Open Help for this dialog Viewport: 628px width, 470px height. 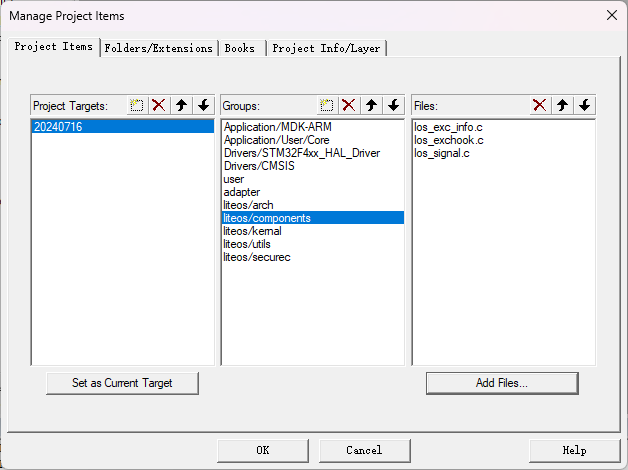[x=574, y=450]
